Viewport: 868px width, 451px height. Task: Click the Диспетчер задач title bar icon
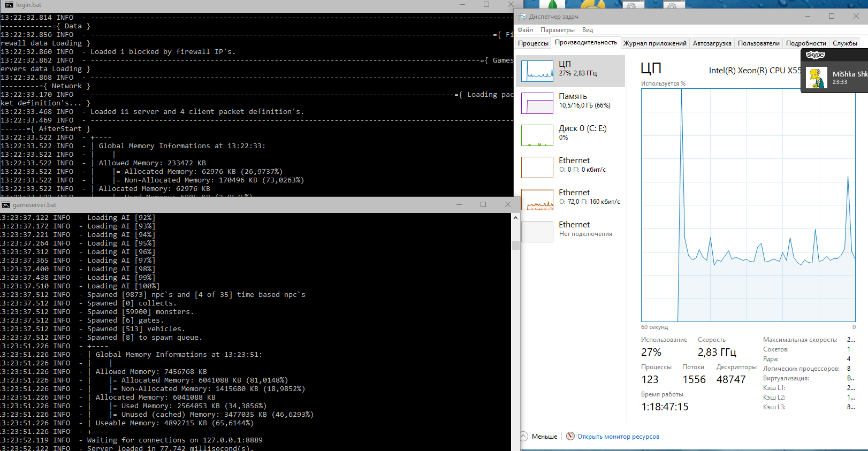point(522,17)
